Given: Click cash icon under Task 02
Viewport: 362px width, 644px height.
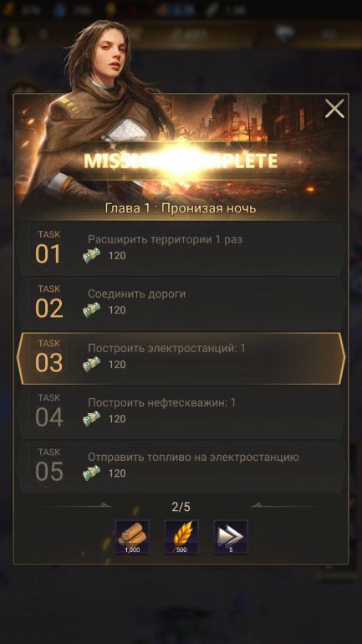Looking at the screenshot, I should tap(91, 310).
